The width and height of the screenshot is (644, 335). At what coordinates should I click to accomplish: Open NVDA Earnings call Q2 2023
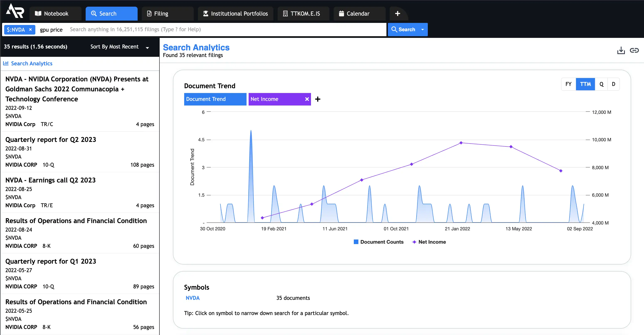click(x=80, y=192)
